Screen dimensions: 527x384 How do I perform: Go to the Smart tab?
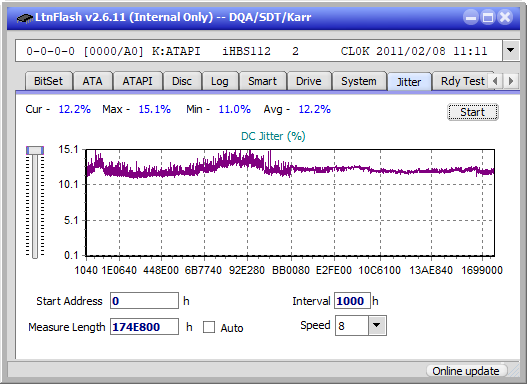262,81
